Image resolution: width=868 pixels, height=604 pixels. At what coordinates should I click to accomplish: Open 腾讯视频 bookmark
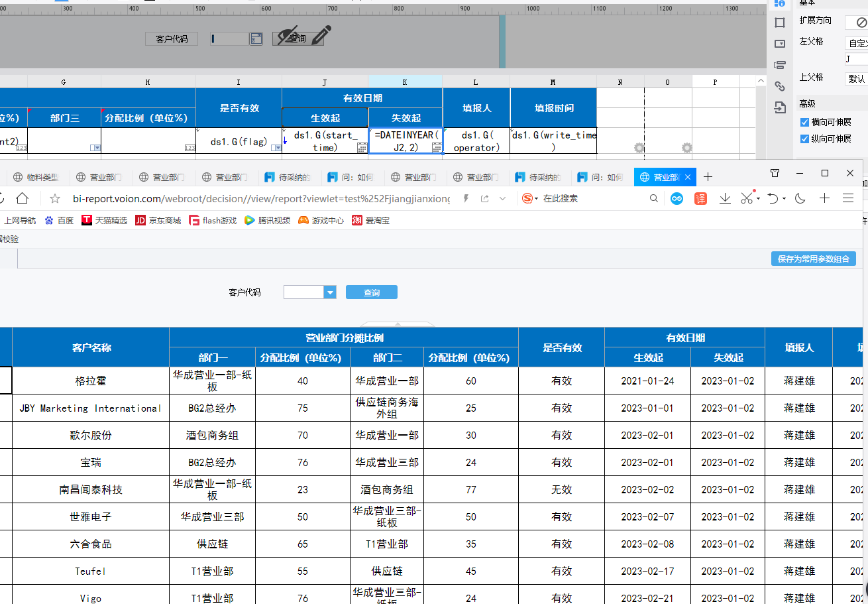267,220
